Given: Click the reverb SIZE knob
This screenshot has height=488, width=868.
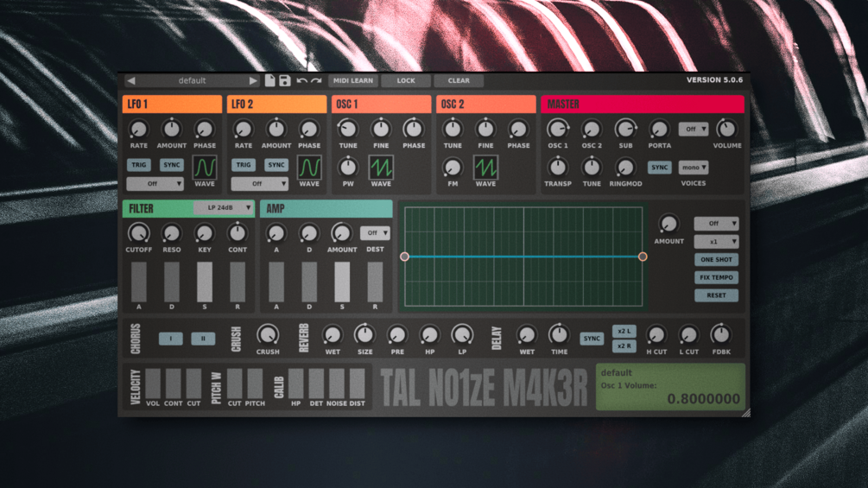Looking at the screenshot, I should coord(364,335).
